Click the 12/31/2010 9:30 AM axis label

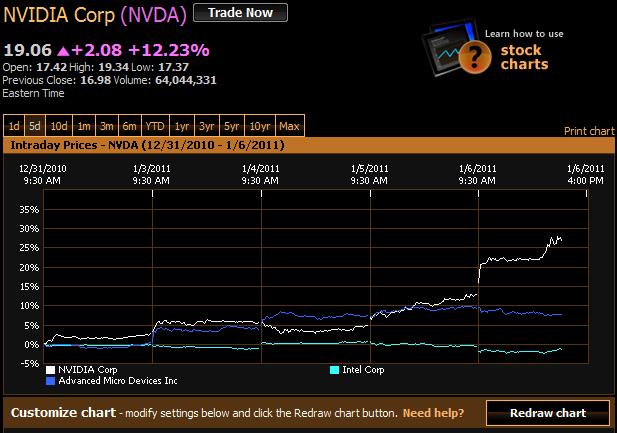(x=42, y=174)
